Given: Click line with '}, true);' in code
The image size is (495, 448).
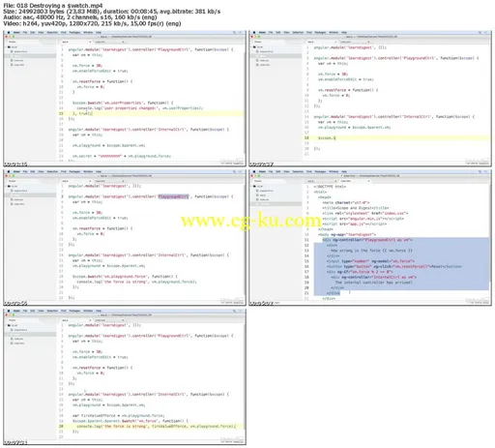Looking at the screenshot, I should (x=82, y=113).
